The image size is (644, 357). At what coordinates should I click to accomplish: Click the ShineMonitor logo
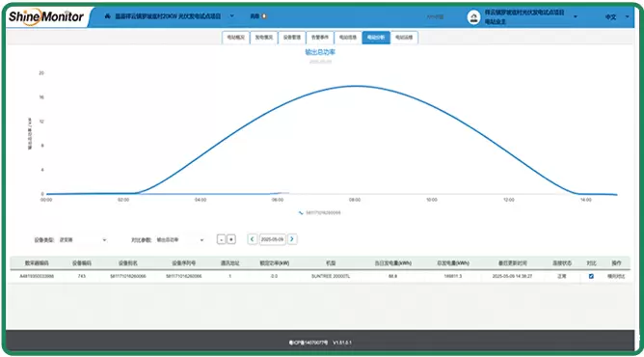click(x=46, y=16)
